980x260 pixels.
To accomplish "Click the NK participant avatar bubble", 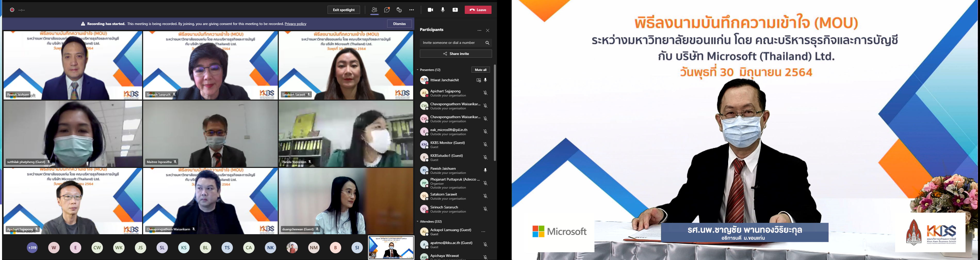I will (271, 248).
